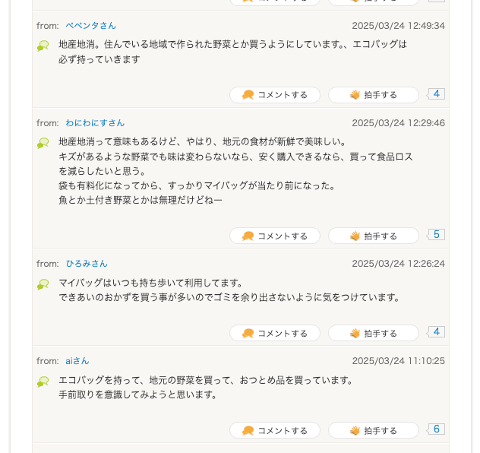Click green speech bubble icon on aiさん's post

point(43,382)
